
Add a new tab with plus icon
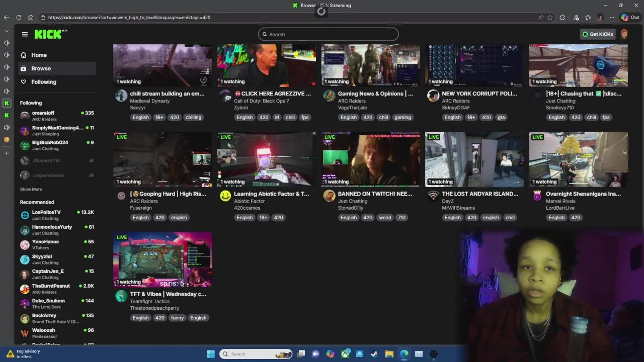coord(7,153)
